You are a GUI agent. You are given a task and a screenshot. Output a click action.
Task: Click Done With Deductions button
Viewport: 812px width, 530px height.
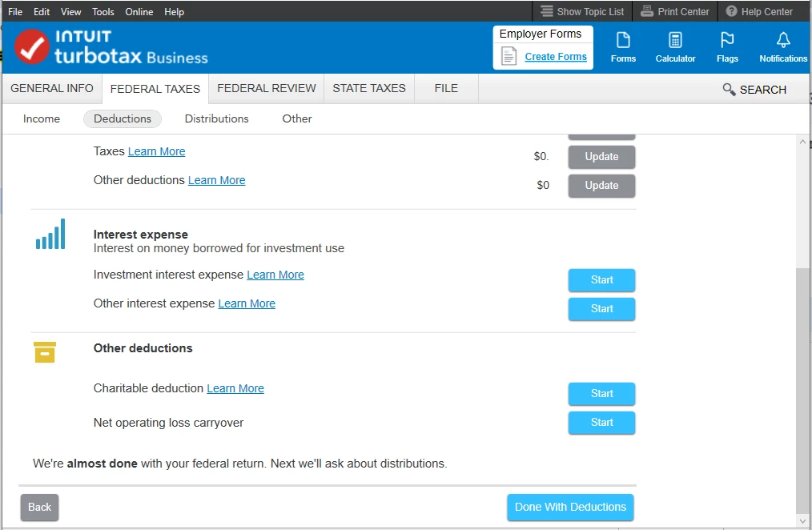point(570,508)
